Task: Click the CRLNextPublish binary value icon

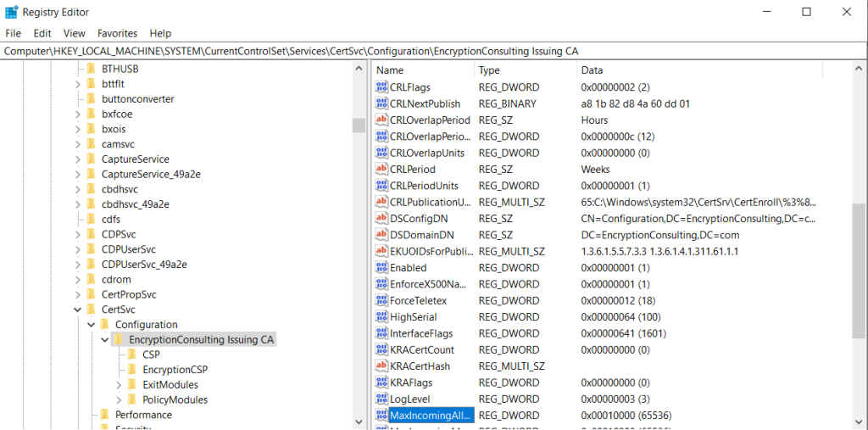Action: tap(381, 103)
